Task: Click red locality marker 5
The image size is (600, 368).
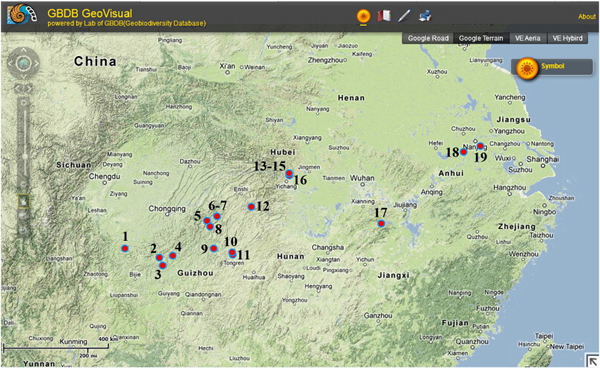Action: 207,221
